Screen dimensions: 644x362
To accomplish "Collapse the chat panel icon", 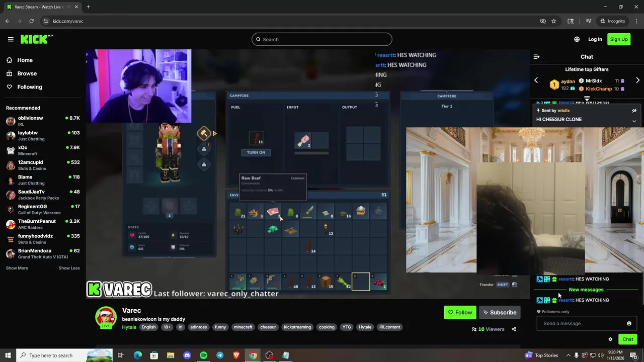I will (536, 57).
